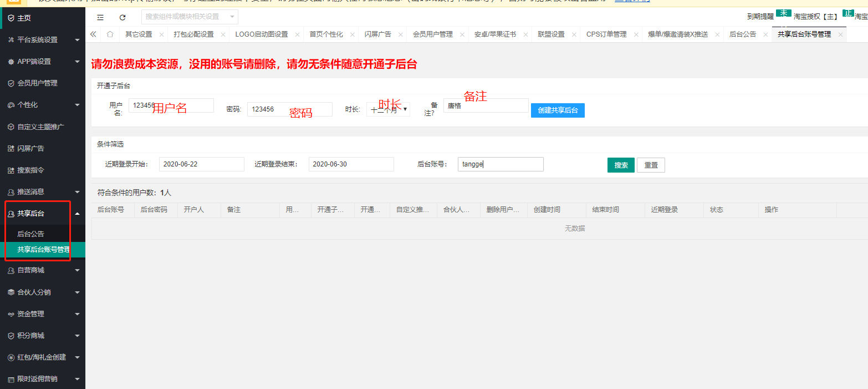Switch to the 会员用户管理 tab

pyautogui.click(x=433, y=34)
